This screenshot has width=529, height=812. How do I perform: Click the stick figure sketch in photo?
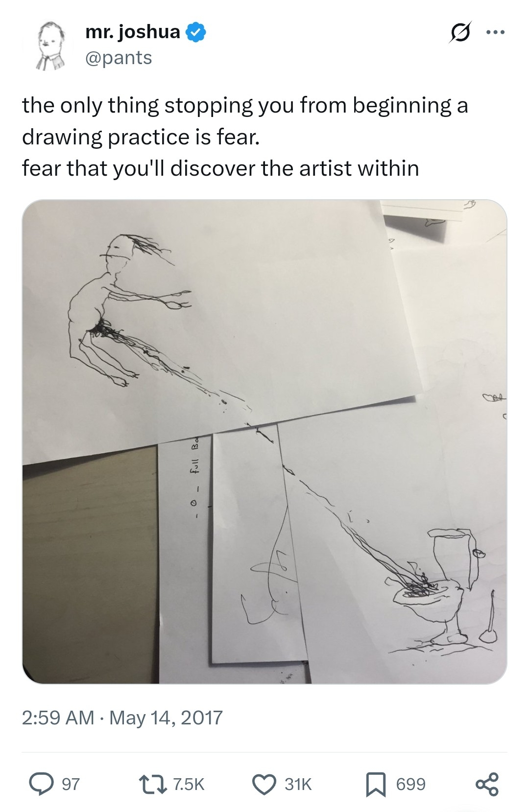(128, 312)
